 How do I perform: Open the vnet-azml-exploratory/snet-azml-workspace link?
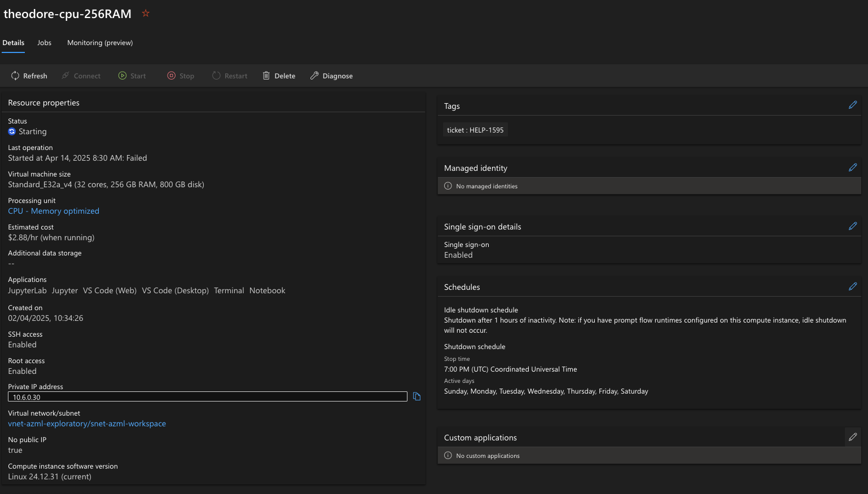pyautogui.click(x=86, y=424)
